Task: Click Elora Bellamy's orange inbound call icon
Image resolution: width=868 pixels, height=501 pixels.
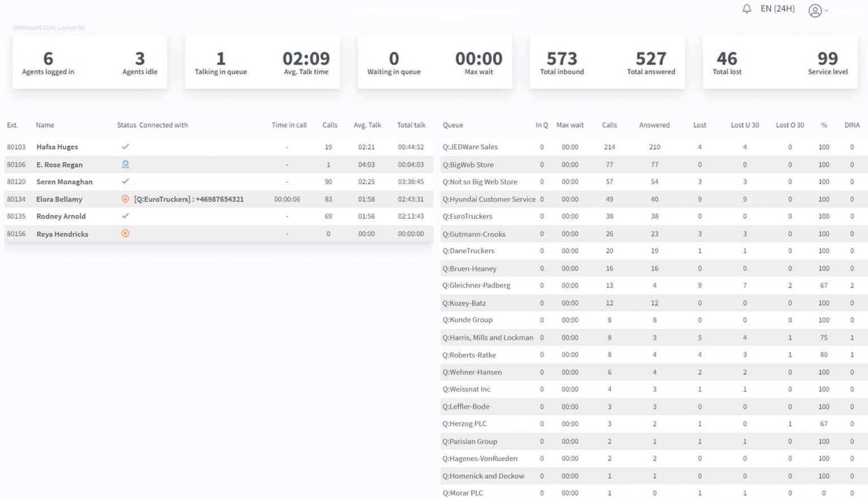Action: 125,199
